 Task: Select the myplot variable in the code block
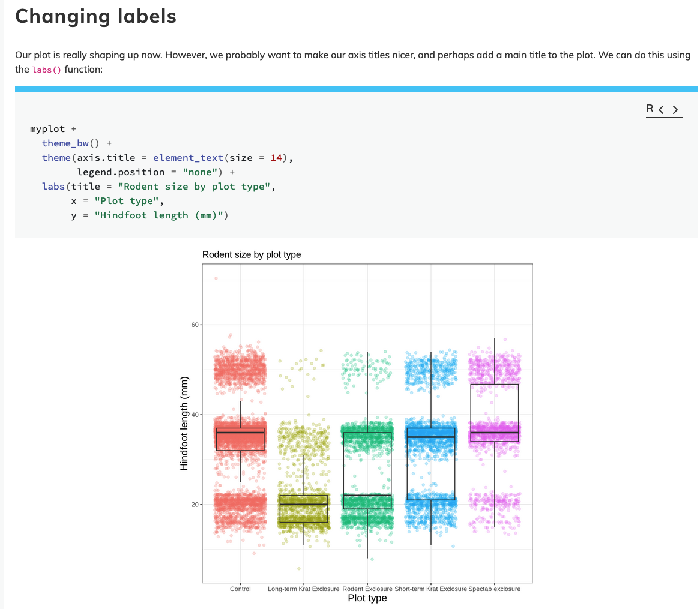click(x=46, y=128)
